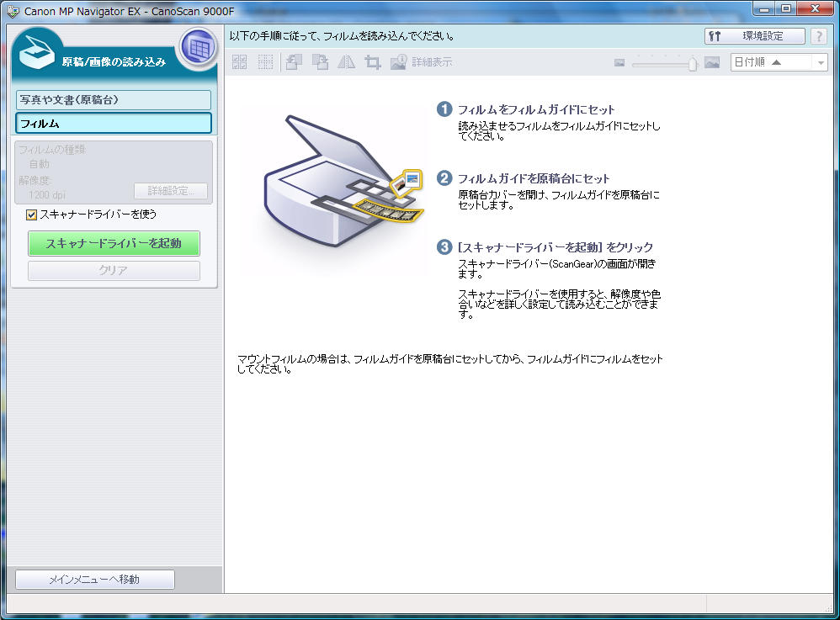Maximize the MP Navigator EX window
The image size is (840, 620).
tap(786, 8)
